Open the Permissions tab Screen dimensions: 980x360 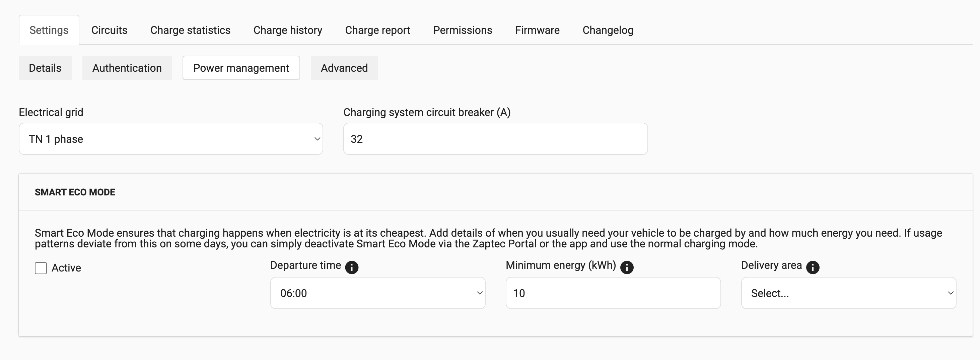(x=463, y=30)
